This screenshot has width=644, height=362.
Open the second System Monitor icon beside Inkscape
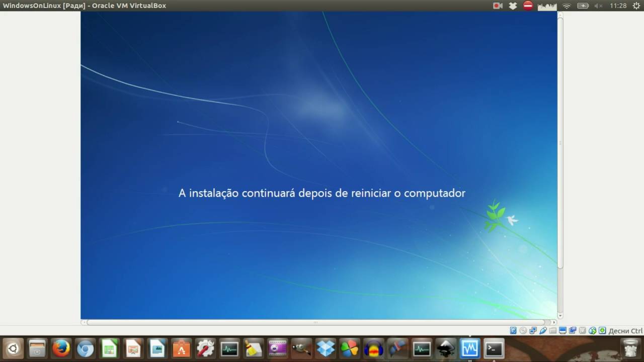(422, 348)
